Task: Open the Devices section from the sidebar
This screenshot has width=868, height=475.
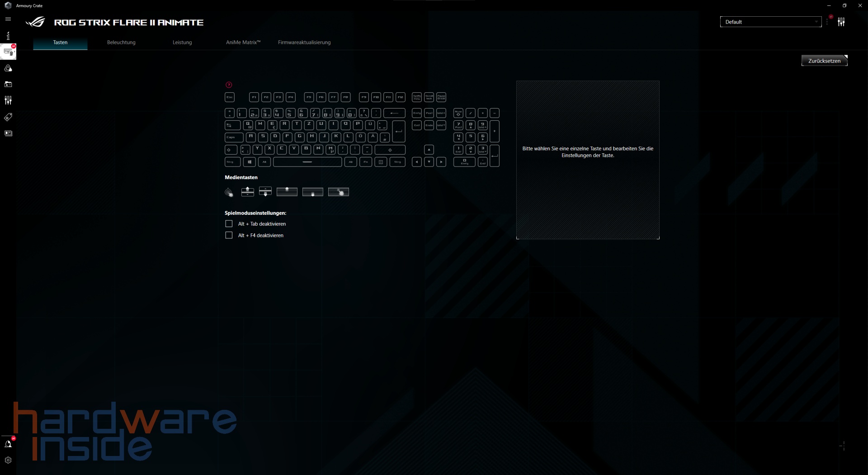Action: (8, 52)
